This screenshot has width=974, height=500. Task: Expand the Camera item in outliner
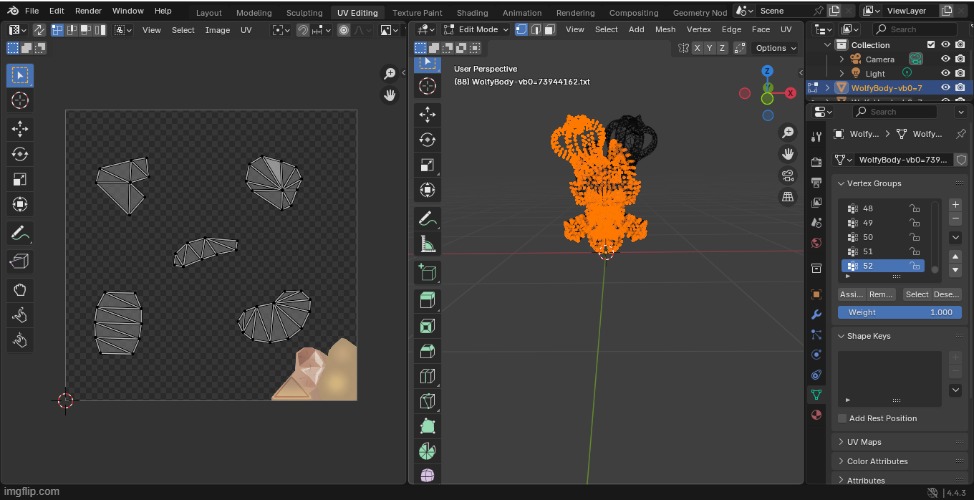point(842,59)
